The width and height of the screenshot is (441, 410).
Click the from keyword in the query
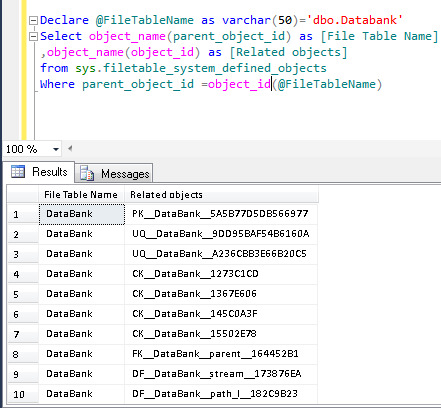point(54,68)
